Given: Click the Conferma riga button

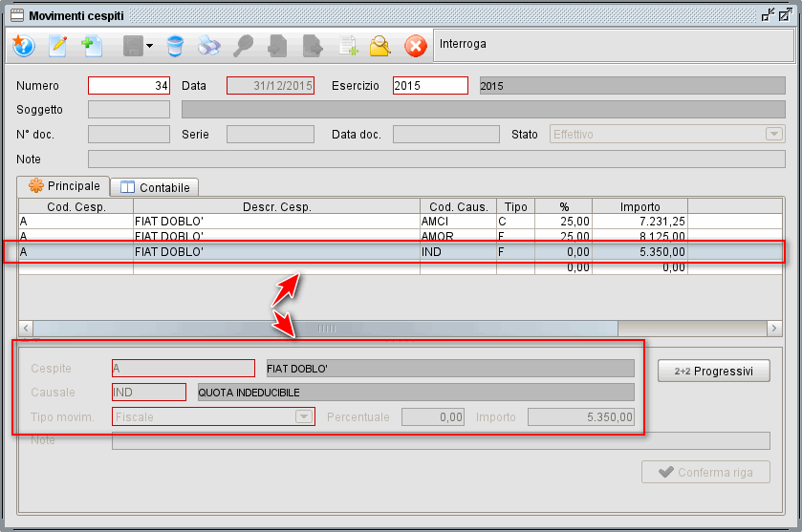Looking at the screenshot, I should pos(705,472).
